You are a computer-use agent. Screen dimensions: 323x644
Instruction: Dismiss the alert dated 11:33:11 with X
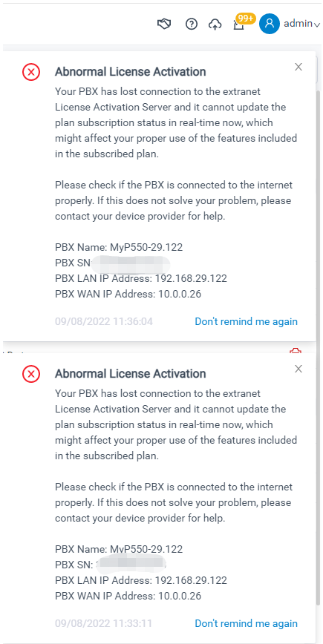[298, 369]
